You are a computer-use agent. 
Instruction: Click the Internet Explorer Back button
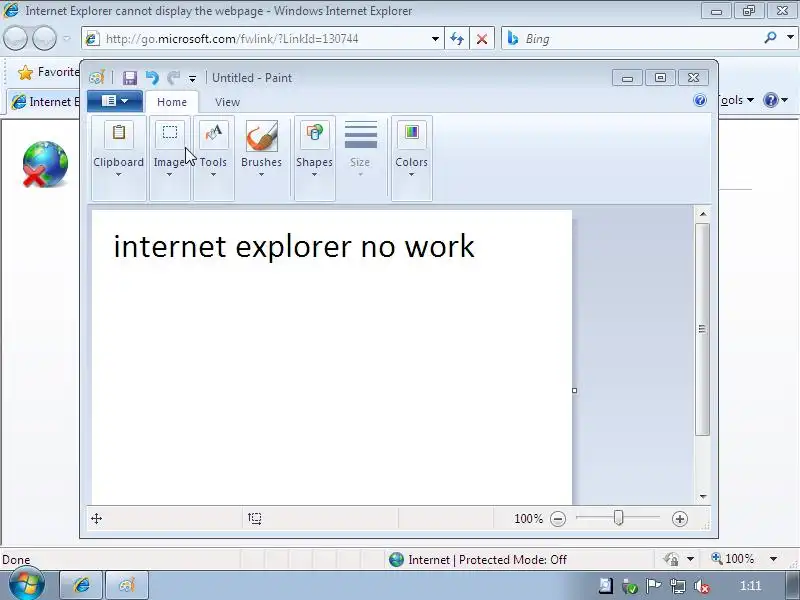(x=15, y=38)
